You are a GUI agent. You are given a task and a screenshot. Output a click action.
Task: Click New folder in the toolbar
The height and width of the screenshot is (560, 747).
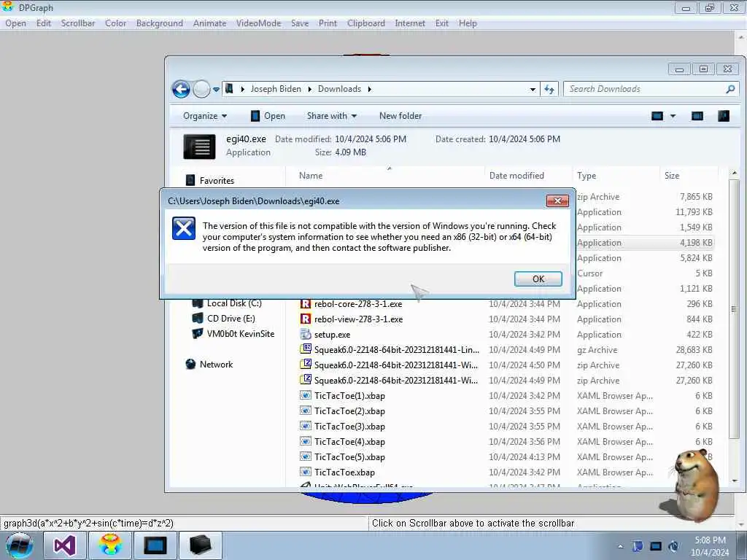click(x=400, y=116)
